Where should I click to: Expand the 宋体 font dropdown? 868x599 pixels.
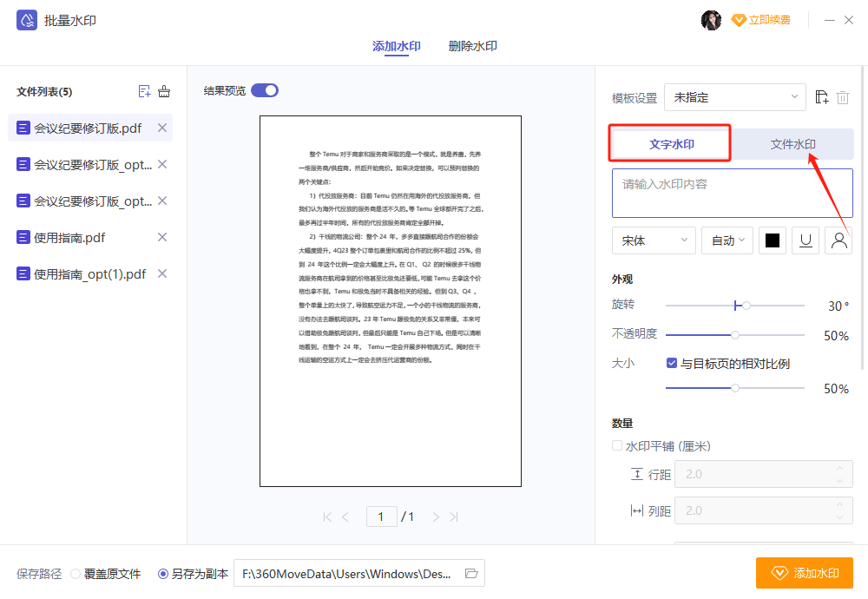point(654,240)
